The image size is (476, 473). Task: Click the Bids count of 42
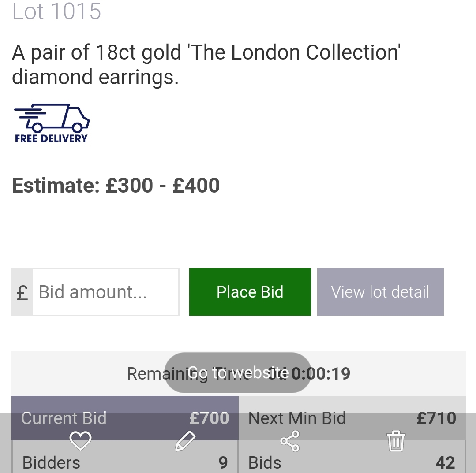tap(445, 462)
